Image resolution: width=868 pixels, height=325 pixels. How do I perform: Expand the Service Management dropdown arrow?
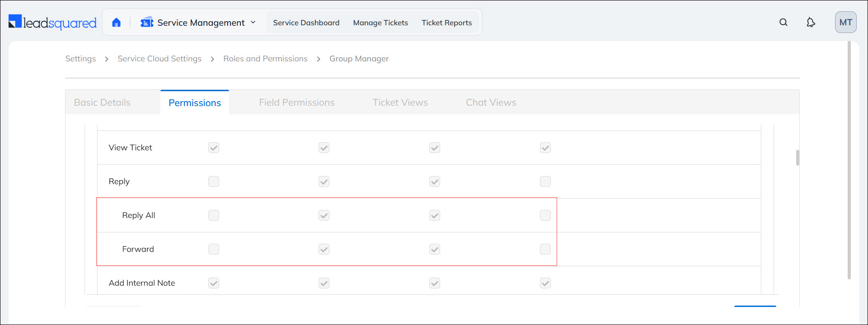click(253, 22)
